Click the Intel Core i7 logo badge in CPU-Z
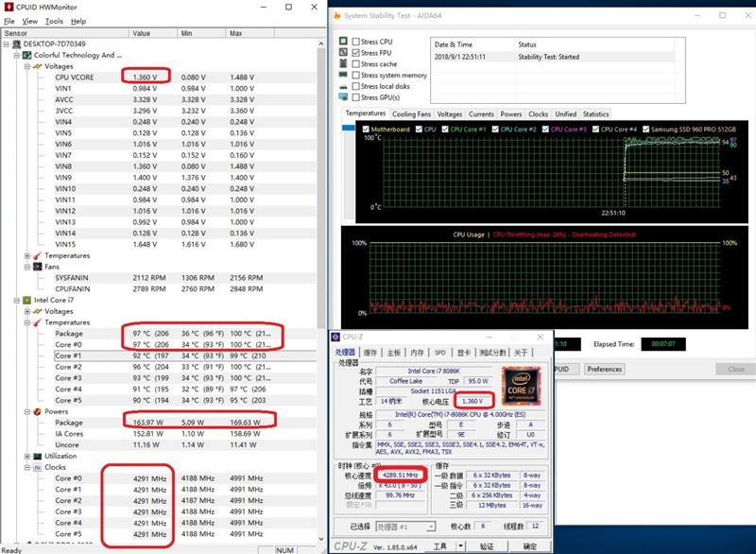Image resolution: width=756 pixels, height=554 pixels. click(x=521, y=386)
